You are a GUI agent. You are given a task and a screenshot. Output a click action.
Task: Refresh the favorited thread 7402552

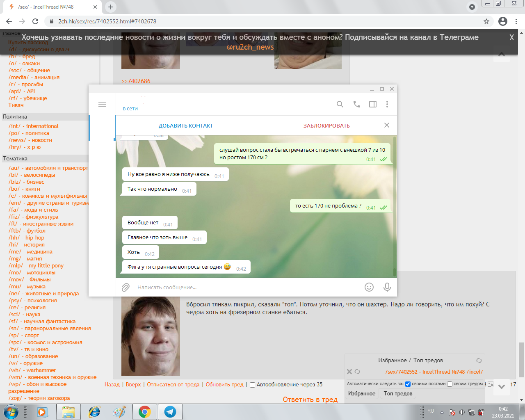pos(357,372)
